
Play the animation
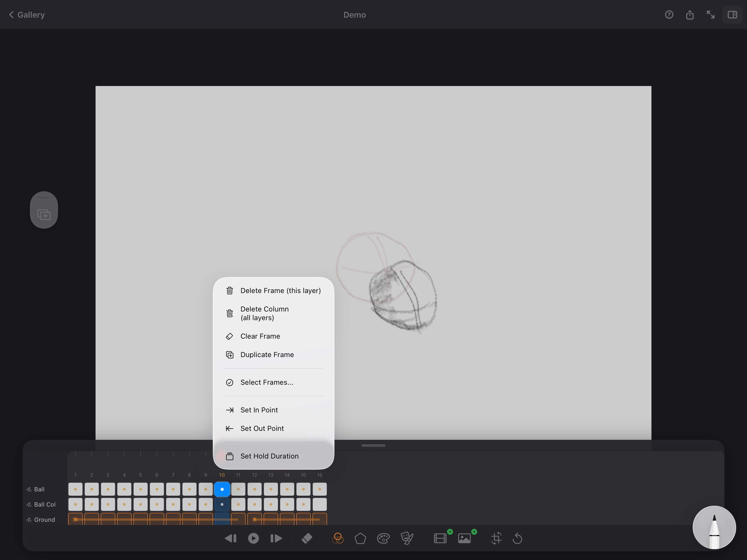tap(253, 538)
